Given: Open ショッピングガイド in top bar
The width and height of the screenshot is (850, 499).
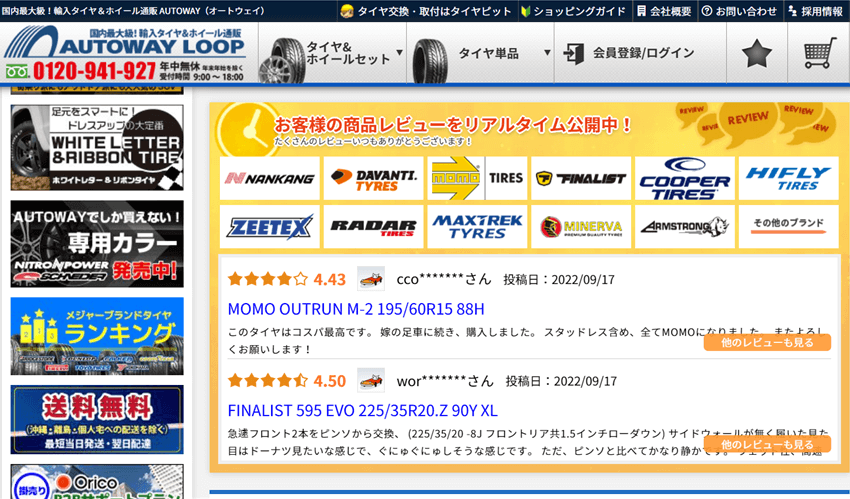Looking at the screenshot, I should tap(573, 11).
